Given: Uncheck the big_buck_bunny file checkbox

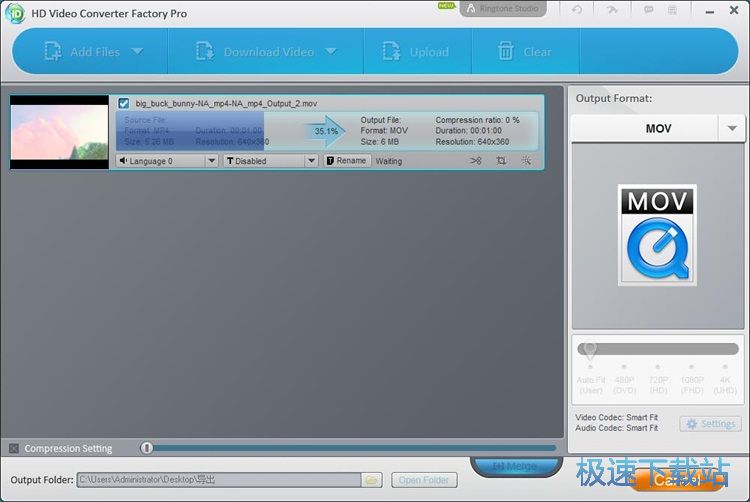Looking at the screenshot, I should (123, 103).
